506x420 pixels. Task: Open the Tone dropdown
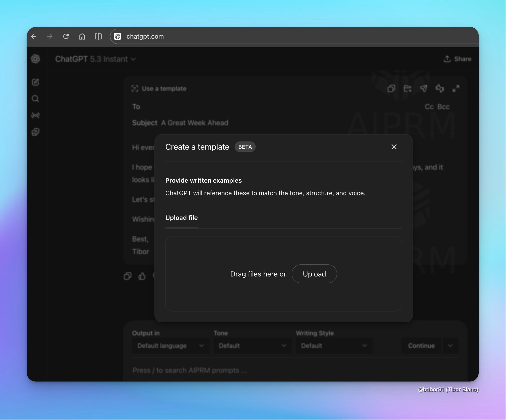tap(252, 346)
